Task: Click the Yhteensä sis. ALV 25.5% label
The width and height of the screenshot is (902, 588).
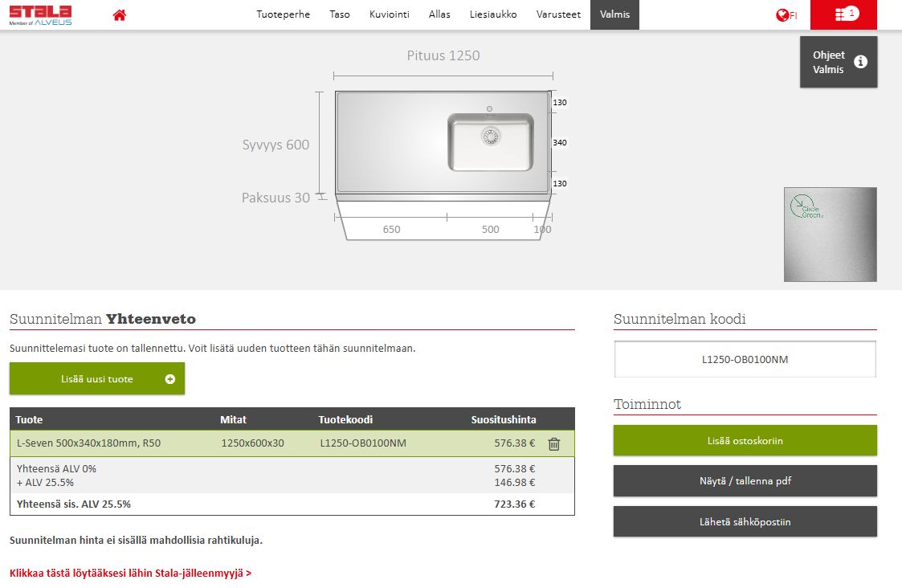Action: click(74, 504)
